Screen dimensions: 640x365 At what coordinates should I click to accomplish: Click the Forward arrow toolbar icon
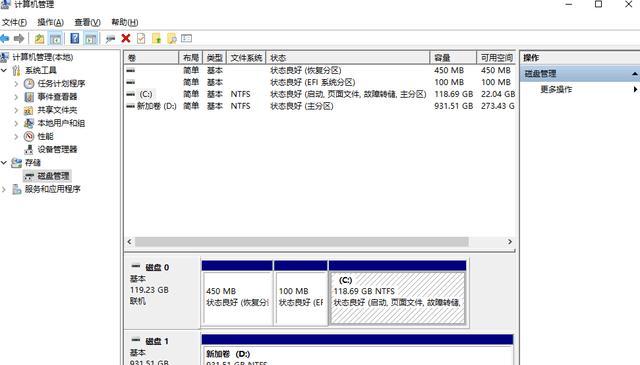tap(19, 39)
